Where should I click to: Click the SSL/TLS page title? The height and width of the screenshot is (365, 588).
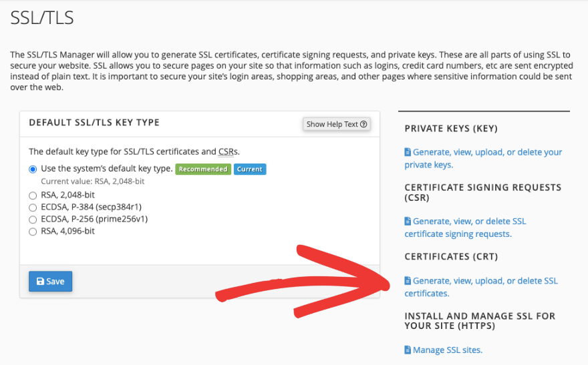[42, 17]
